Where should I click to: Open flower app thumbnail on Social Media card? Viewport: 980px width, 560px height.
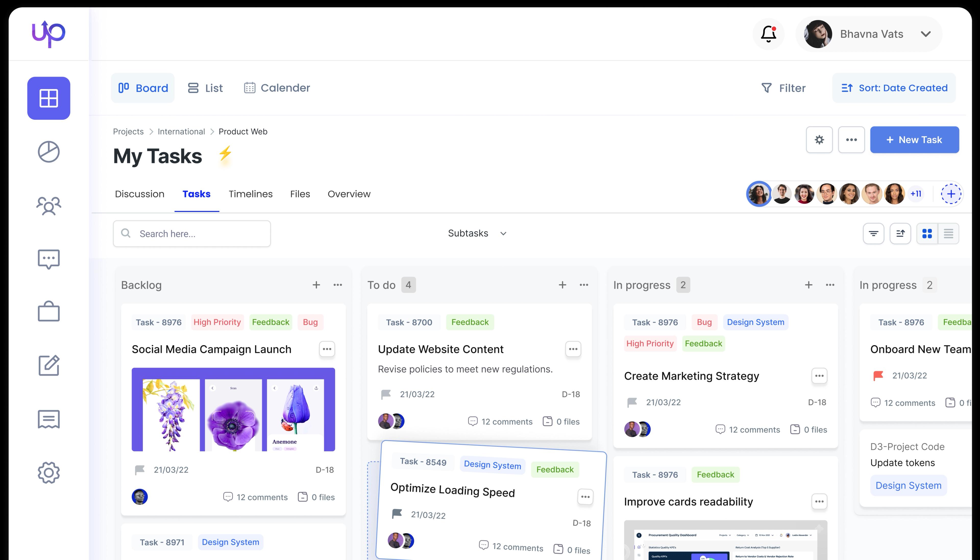tap(233, 409)
